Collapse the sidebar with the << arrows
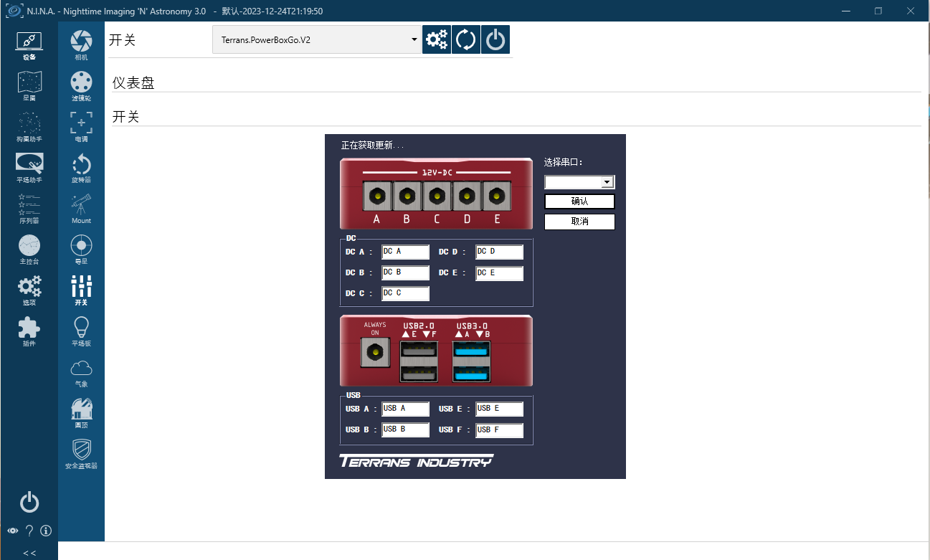Image resolution: width=930 pixels, height=560 pixels. coord(29,553)
